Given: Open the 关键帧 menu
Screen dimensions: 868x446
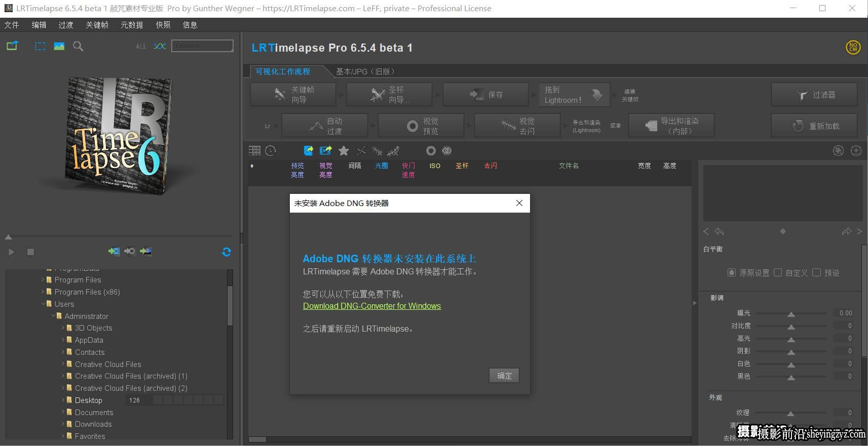Looking at the screenshot, I should point(97,25).
